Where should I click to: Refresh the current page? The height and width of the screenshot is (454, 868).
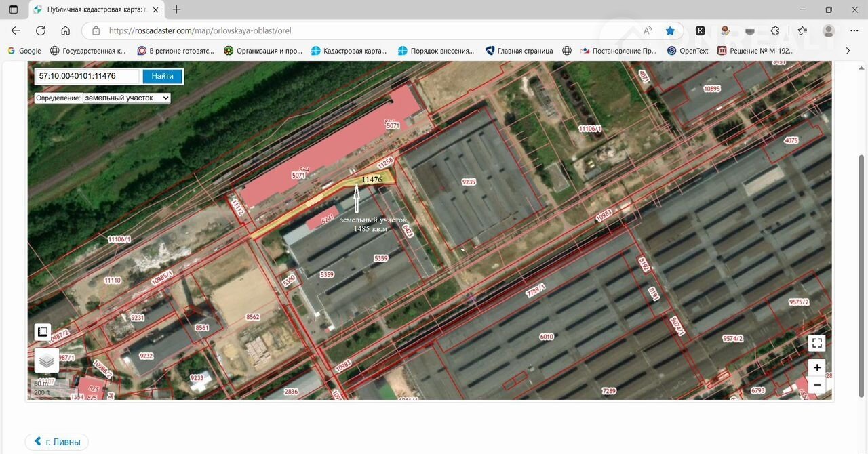pos(41,30)
